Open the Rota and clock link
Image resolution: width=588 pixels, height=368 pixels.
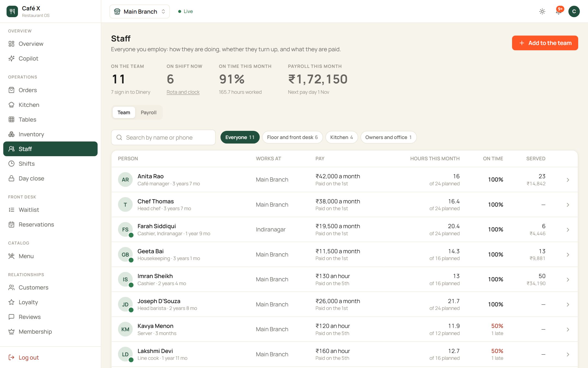point(183,92)
